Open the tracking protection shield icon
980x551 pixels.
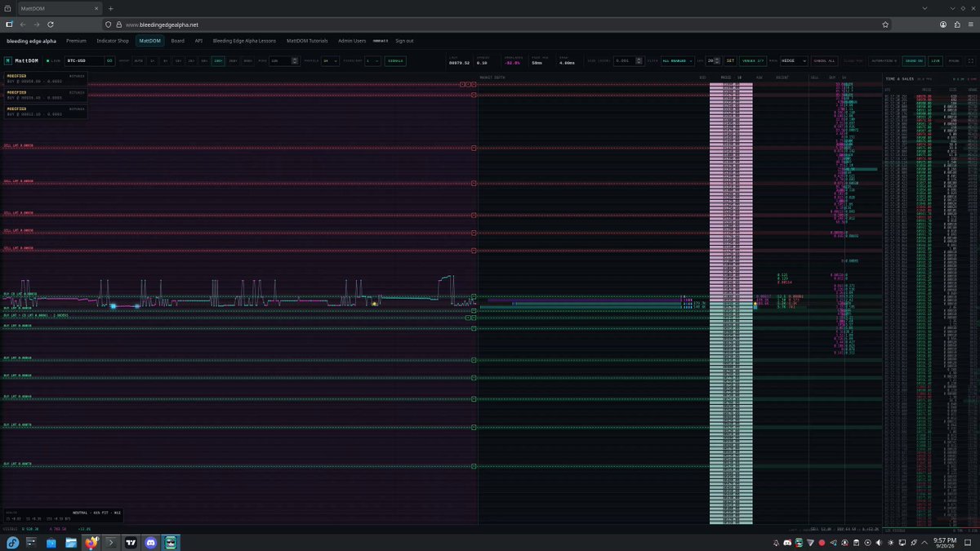point(109,24)
